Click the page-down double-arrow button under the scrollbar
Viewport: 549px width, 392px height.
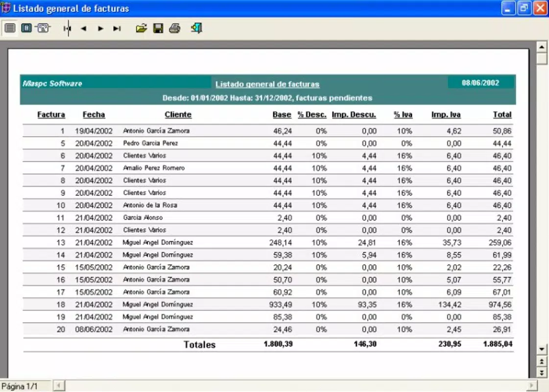pyautogui.click(x=542, y=372)
